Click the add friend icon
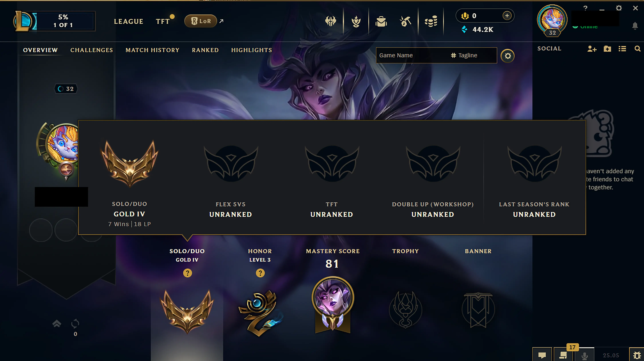The image size is (644, 361). (x=592, y=49)
